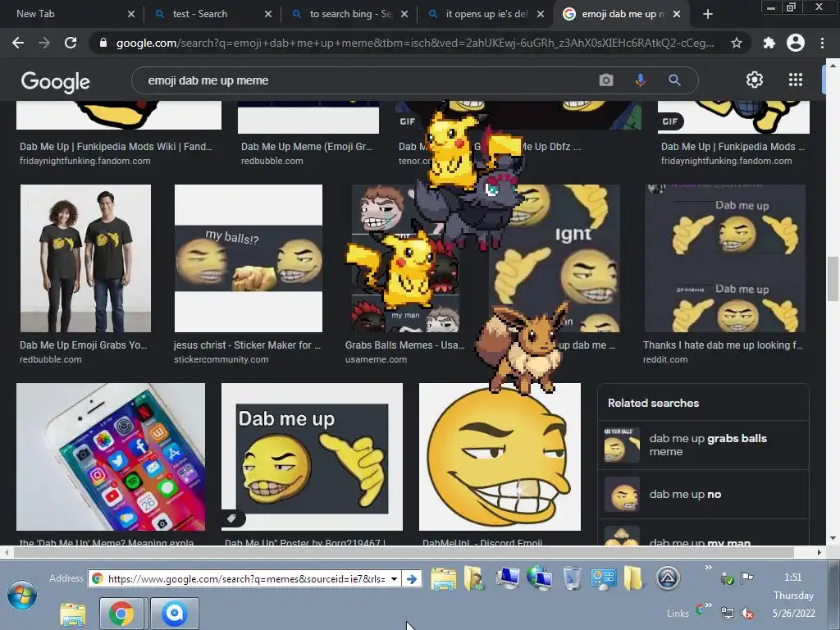This screenshot has width=840, height=630.
Task: Open the 'my balls!?' image result
Action: coord(249,258)
